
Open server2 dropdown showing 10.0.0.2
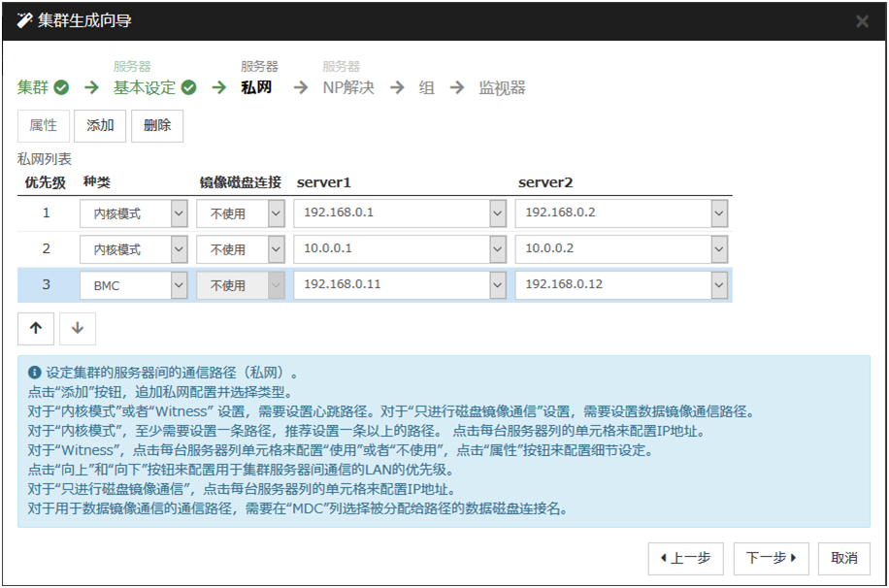click(x=718, y=249)
